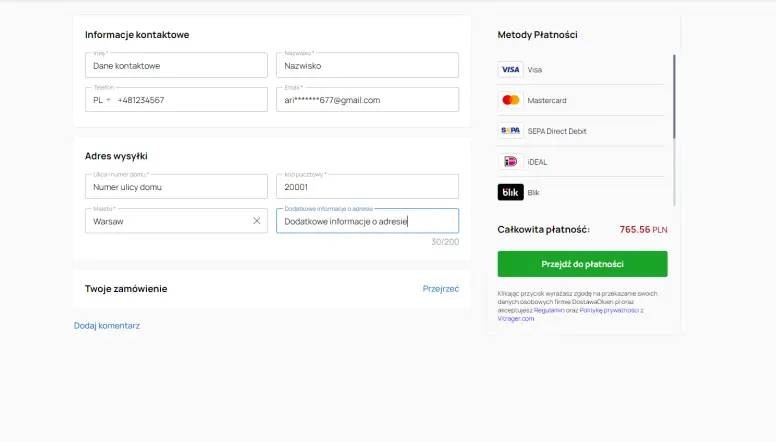Screen dimensions: 776x442
Task: Choose the Blik payment logo
Action: (510, 192)
